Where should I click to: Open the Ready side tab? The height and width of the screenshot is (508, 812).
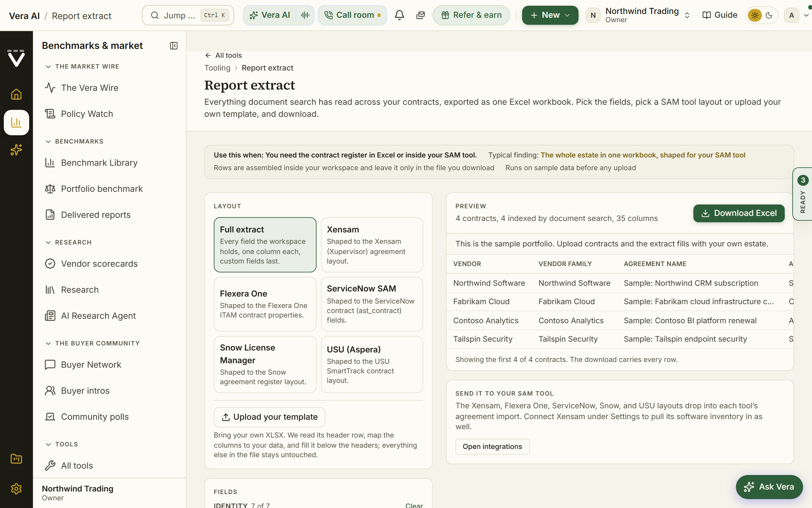coord(802,194)
